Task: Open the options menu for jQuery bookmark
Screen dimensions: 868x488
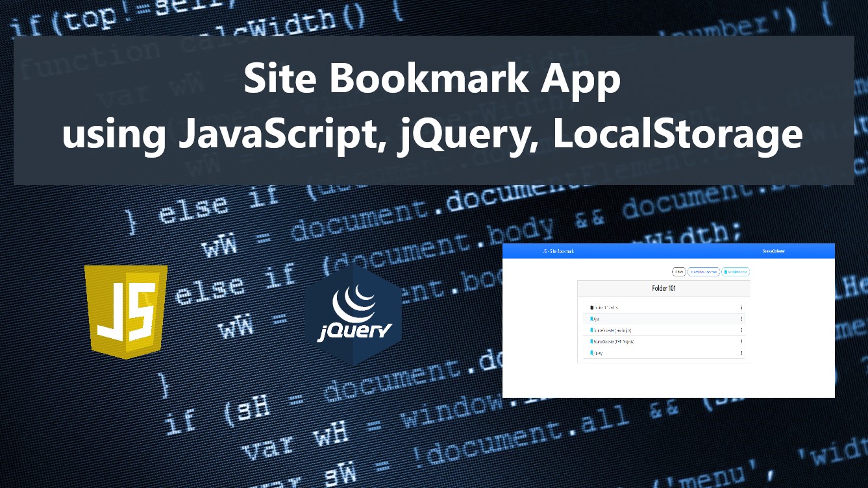Action: click(742, 352)
